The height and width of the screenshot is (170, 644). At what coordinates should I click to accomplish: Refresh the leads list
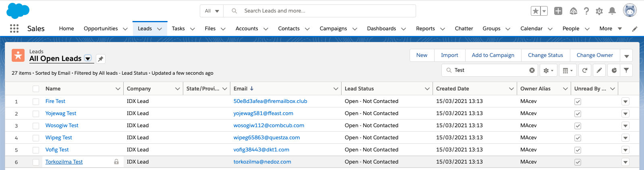point(585,70)
